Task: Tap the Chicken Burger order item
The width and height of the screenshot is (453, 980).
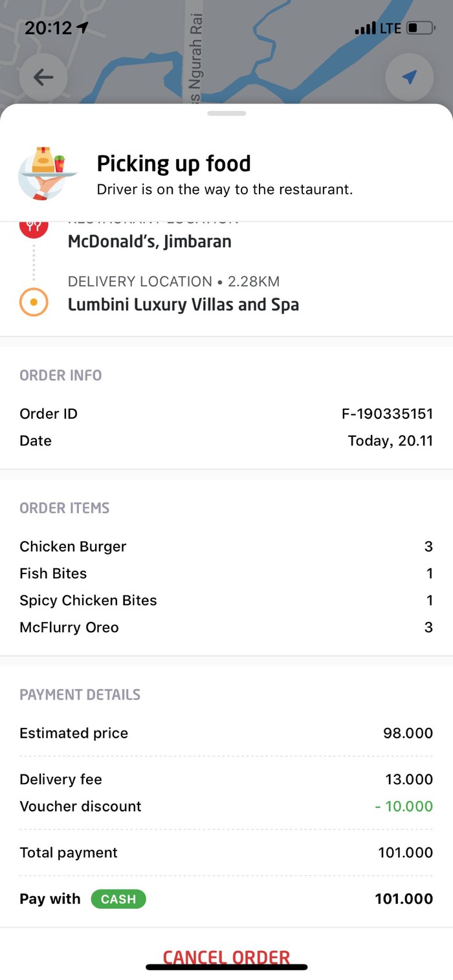Action: 73,546
